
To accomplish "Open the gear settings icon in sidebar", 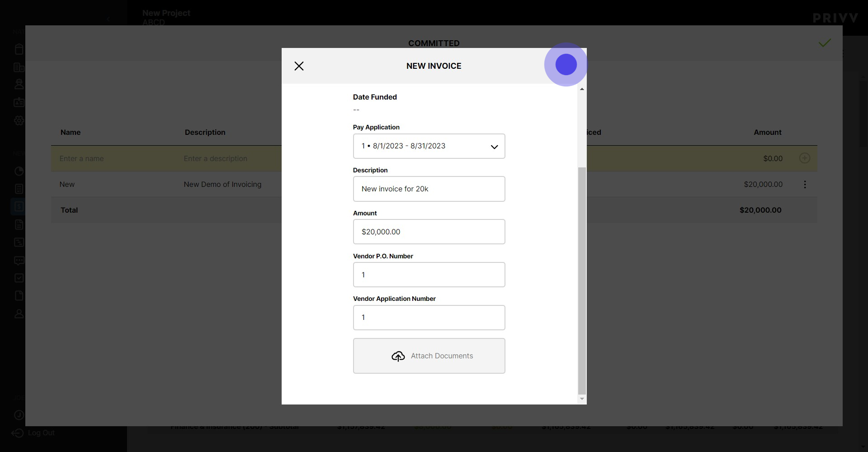I will point(19,121).
